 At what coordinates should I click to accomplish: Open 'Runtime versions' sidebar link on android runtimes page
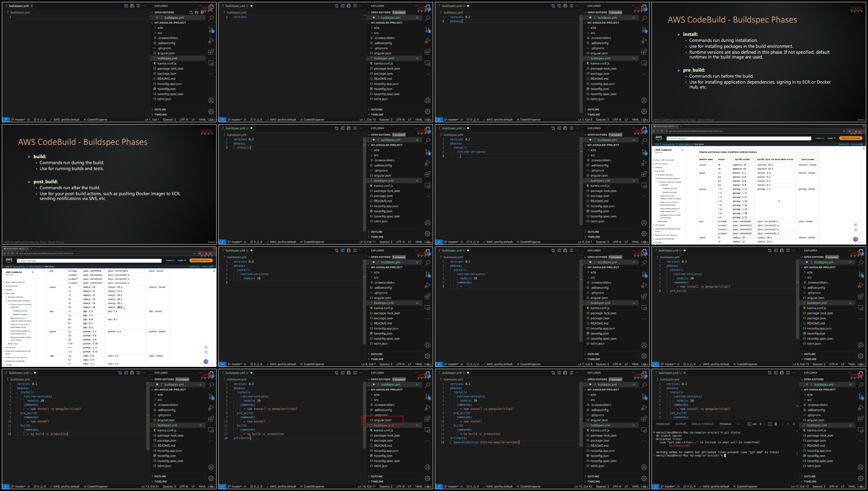(x=669, y=192)
